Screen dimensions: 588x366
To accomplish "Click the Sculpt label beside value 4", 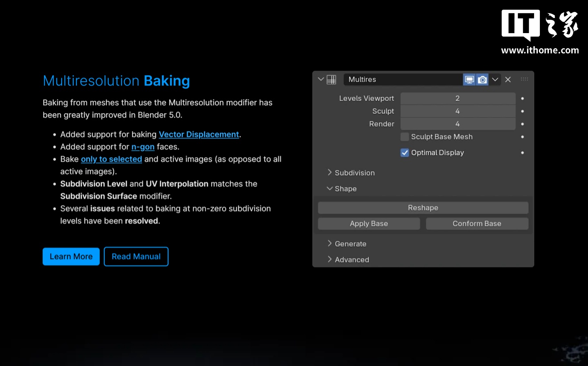I will (x=383, y=111).
